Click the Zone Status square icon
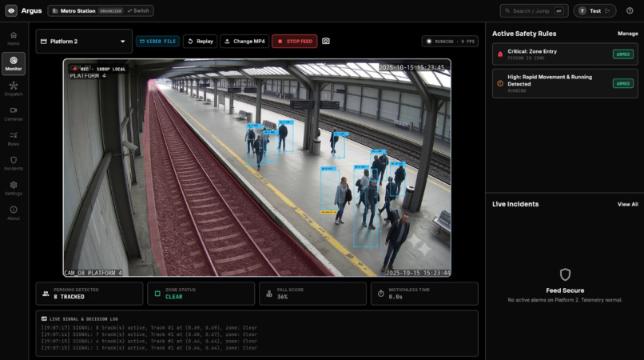This screenshot has height=360, width=644. point(157,294)
